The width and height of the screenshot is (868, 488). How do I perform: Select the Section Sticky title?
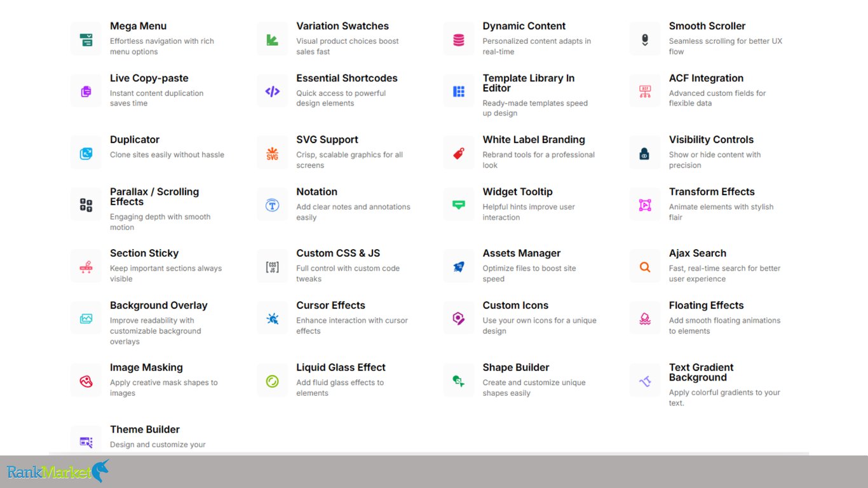pos(144,254)
